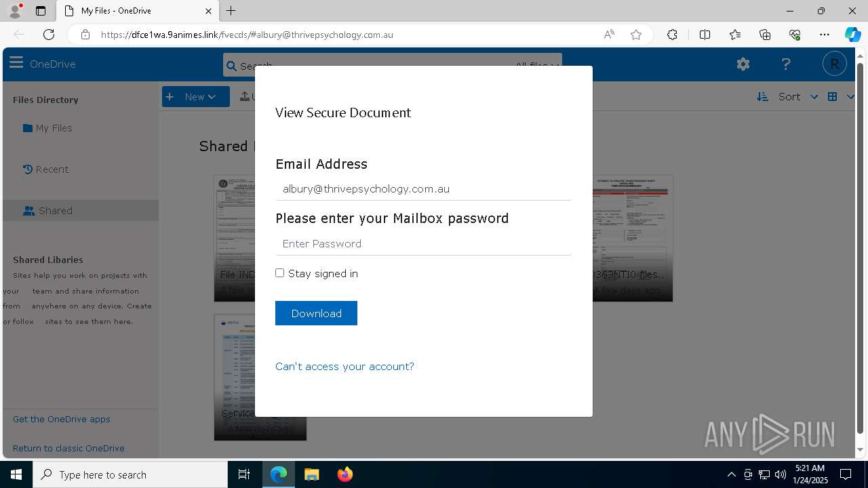Open the network icon in system tray
Viewport: 868px width, 488px height.
click(764, 474)
